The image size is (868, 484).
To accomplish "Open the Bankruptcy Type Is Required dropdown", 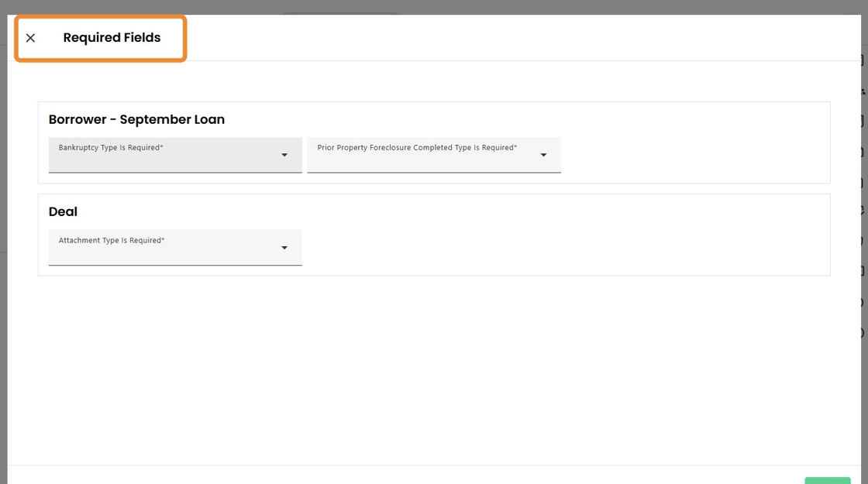I will 175,155.
